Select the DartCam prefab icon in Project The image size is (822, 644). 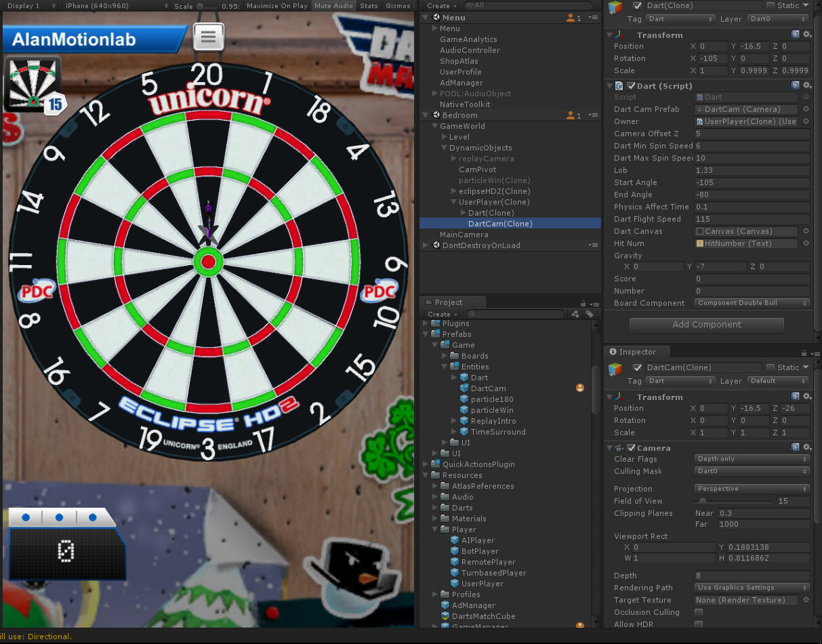[464, 388]
